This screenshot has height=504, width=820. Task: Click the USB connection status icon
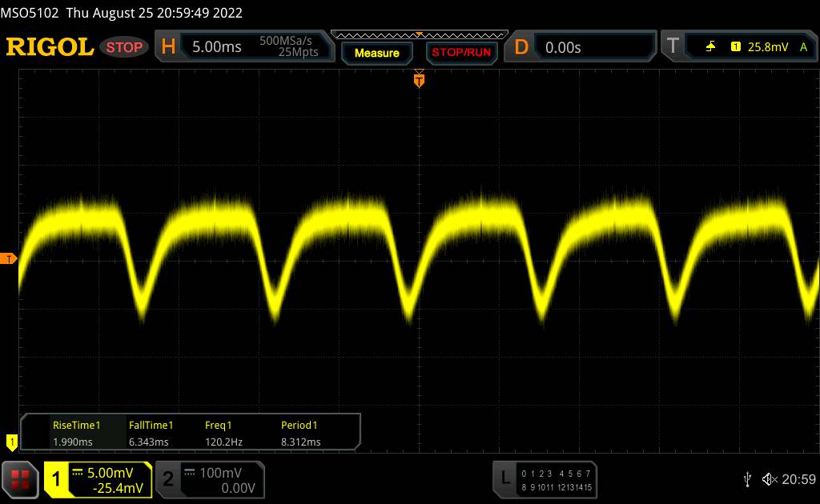coord(747,478)
